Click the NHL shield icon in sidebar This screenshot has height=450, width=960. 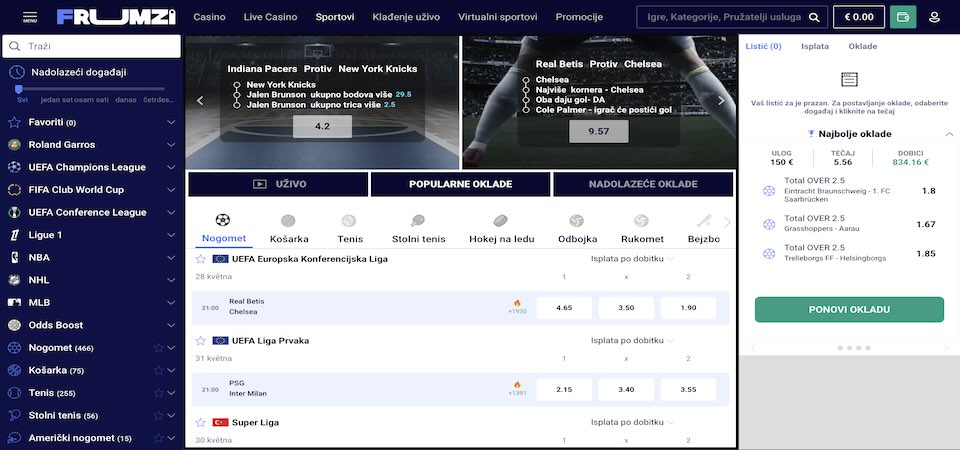point(15,280)
